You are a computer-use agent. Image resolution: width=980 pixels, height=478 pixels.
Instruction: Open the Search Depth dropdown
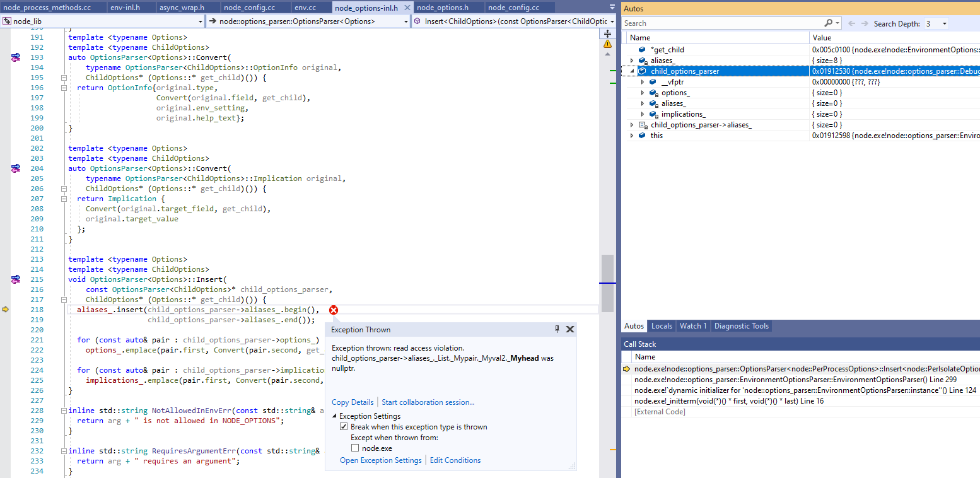click(x=944, y=23)
